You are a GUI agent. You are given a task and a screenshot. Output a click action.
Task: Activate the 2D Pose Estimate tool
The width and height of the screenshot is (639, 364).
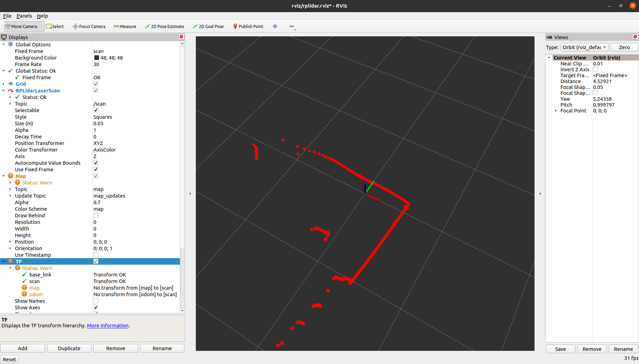164,26
